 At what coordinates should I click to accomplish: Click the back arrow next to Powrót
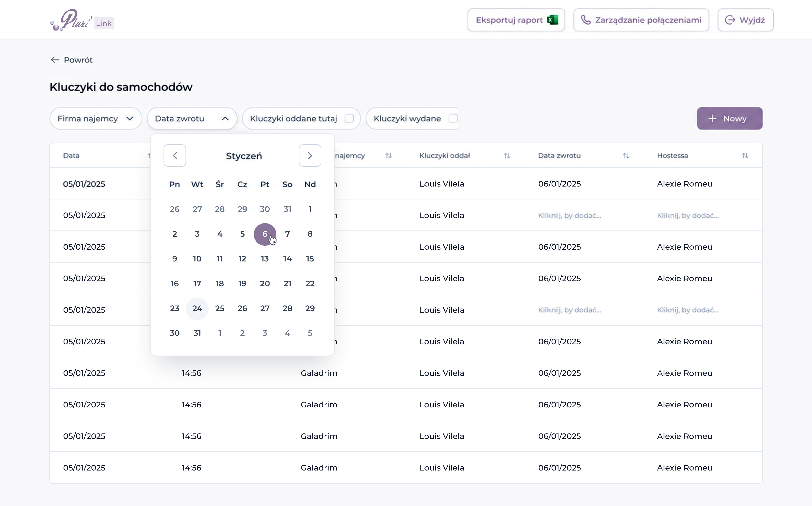tap(55, 60)
